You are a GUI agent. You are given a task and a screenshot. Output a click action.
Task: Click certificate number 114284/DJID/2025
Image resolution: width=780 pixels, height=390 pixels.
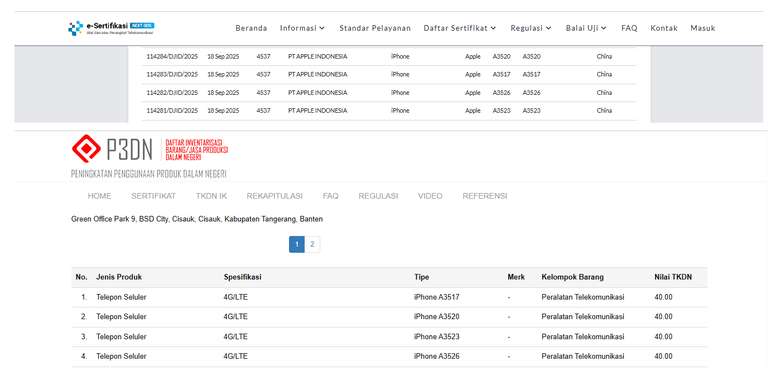[172, 57]
